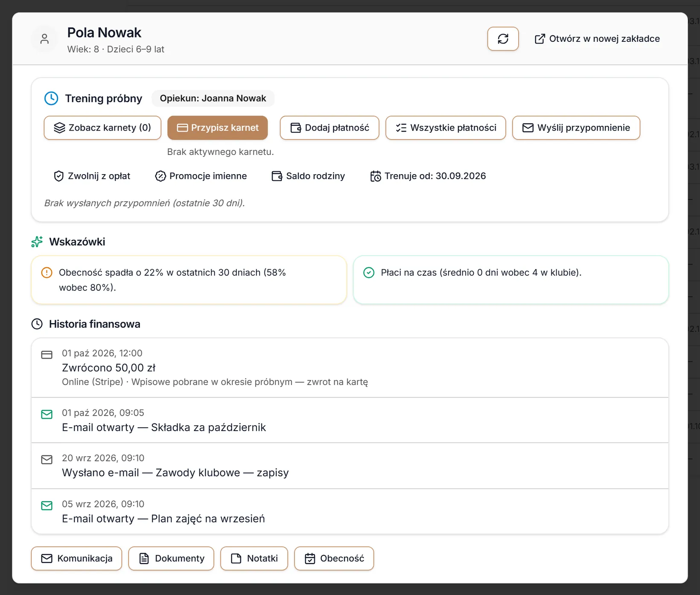
Task: Click the refresh icon button
Action: click(503, 39)
